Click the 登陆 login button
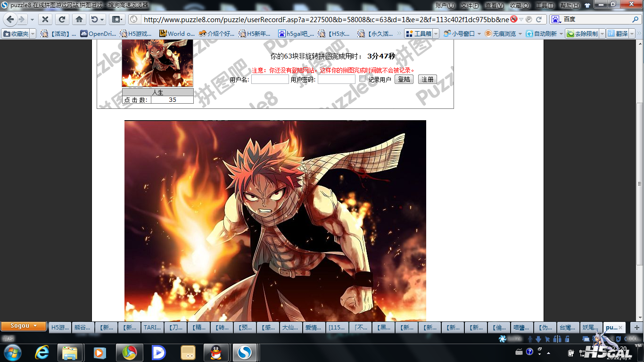 coord(404,80)
